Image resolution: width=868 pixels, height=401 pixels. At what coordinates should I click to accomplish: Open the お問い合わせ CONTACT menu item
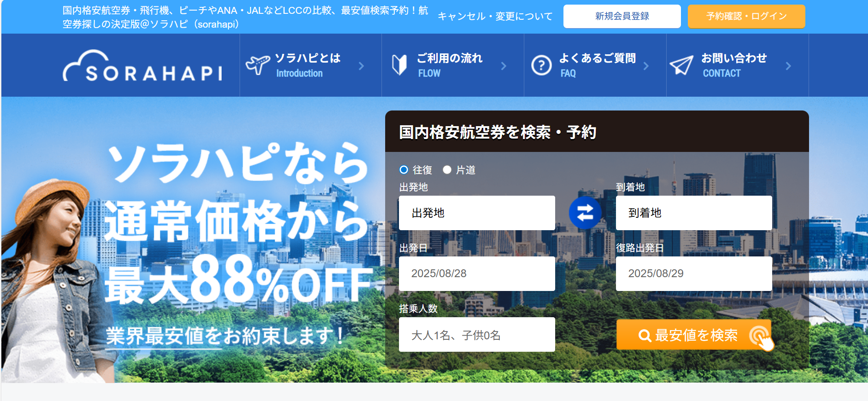click(x=738, y=65)
